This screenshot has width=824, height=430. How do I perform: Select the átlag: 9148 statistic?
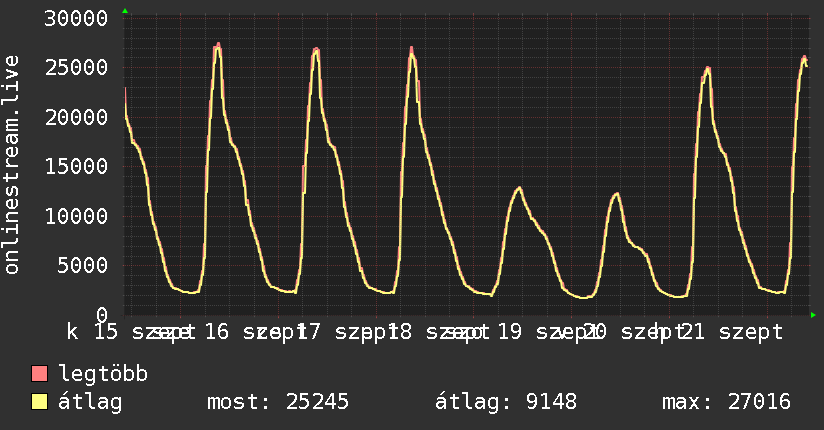506,402
